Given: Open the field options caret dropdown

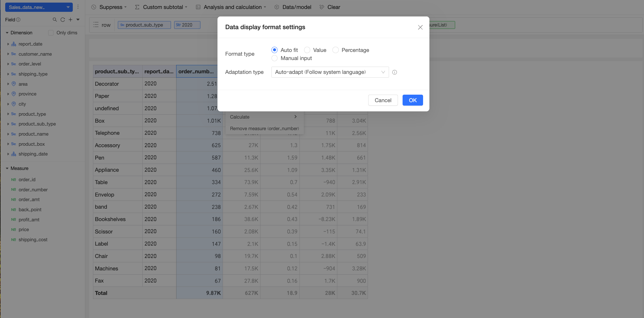Looking at the screenshot, I should (x=78, y=20).
